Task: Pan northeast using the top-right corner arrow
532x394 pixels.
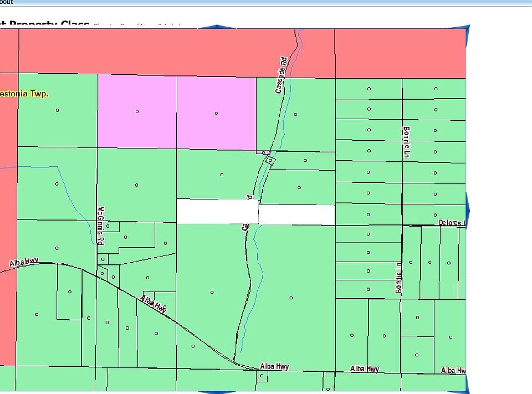Action: point(467,28)
